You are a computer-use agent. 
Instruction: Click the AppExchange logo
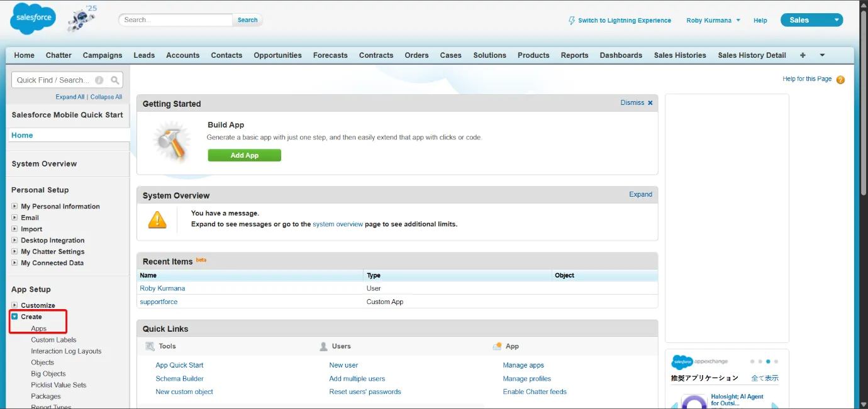pos(699,362)
